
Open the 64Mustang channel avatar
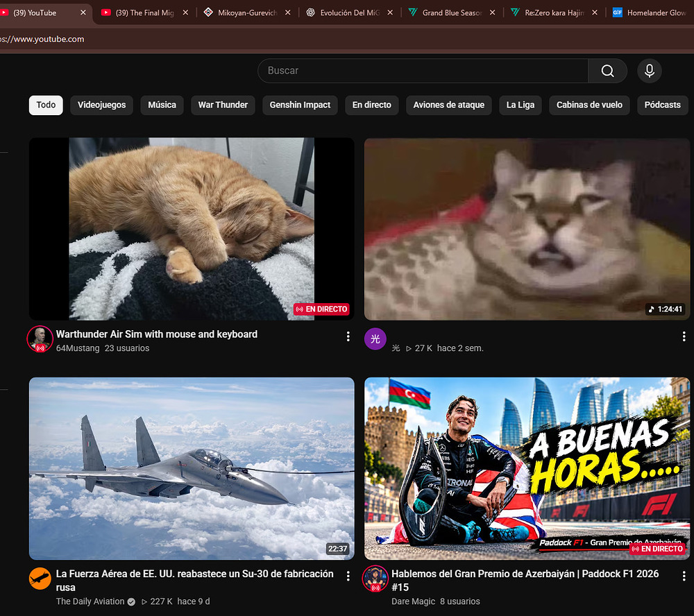click(40, 339)
